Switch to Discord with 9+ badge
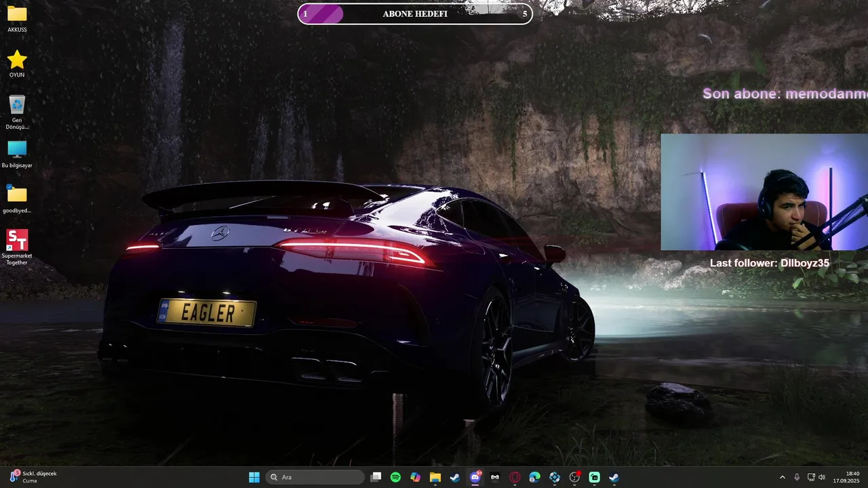Viewport: 868px width, 488px height. (x=475, y=477)
